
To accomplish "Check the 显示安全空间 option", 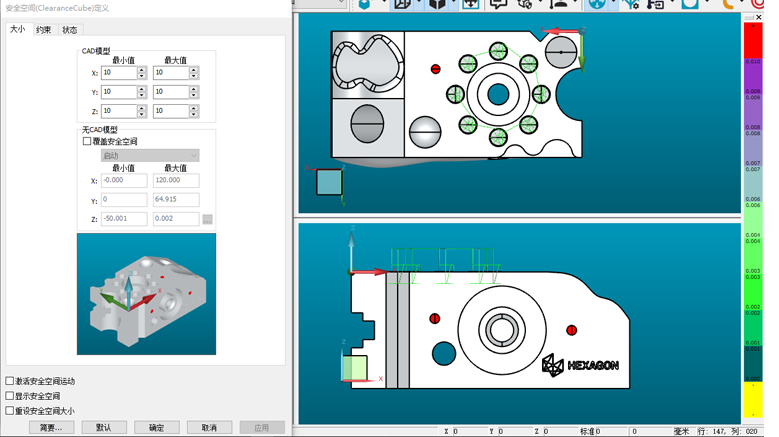I will (x=10, y=396).
